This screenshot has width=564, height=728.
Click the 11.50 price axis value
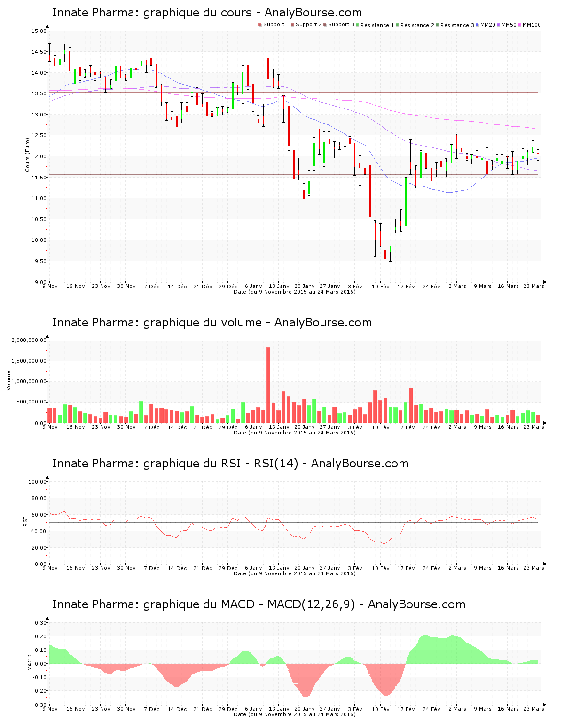pos(39,178)
